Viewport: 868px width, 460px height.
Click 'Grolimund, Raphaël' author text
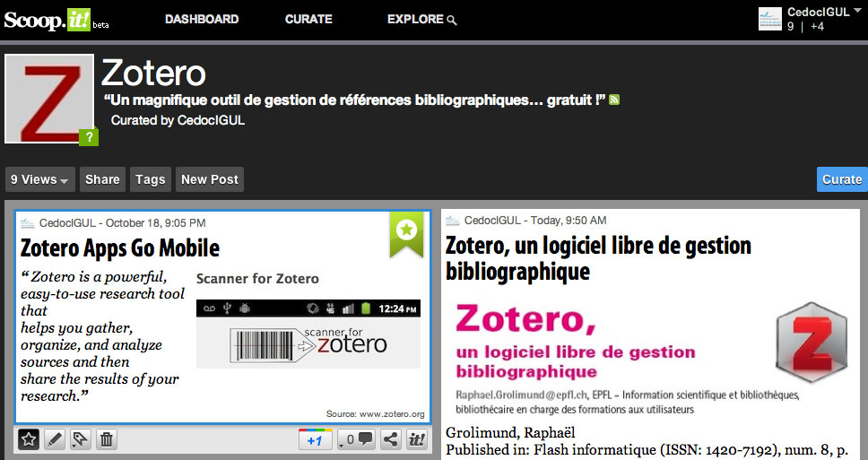pyautogui.click(x=510, y=433)
